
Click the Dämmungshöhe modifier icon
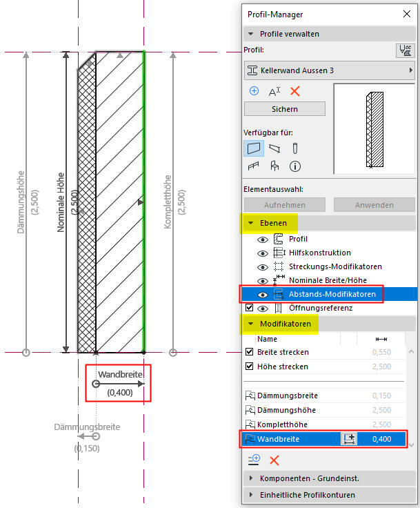click(x=250, y=410)
